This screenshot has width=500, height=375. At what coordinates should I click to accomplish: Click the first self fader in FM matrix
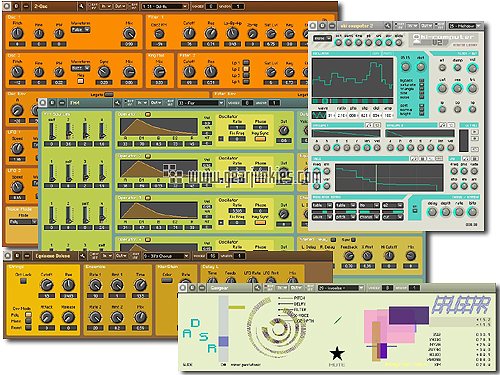tap(52, 131)
